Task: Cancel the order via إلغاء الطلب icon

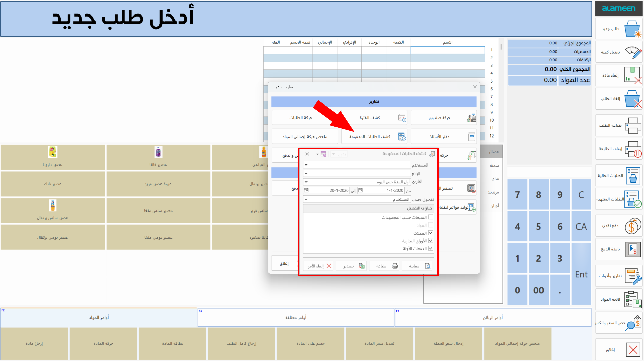Action: point(633,99)
